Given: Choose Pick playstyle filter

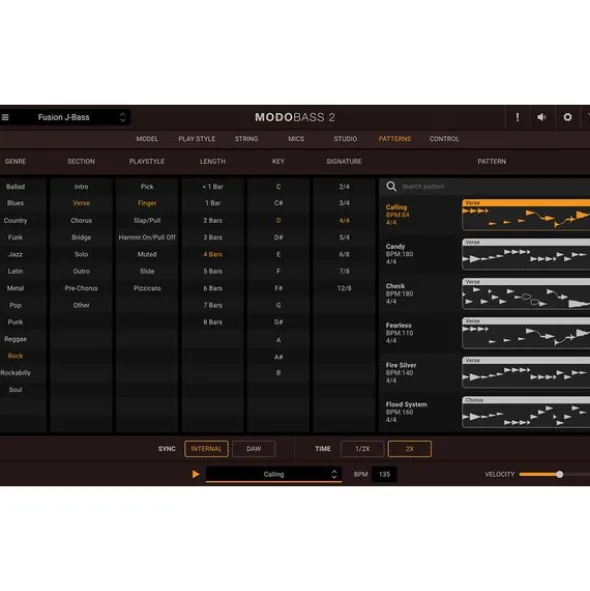Looking at the screenshot, I should point(147,187).
